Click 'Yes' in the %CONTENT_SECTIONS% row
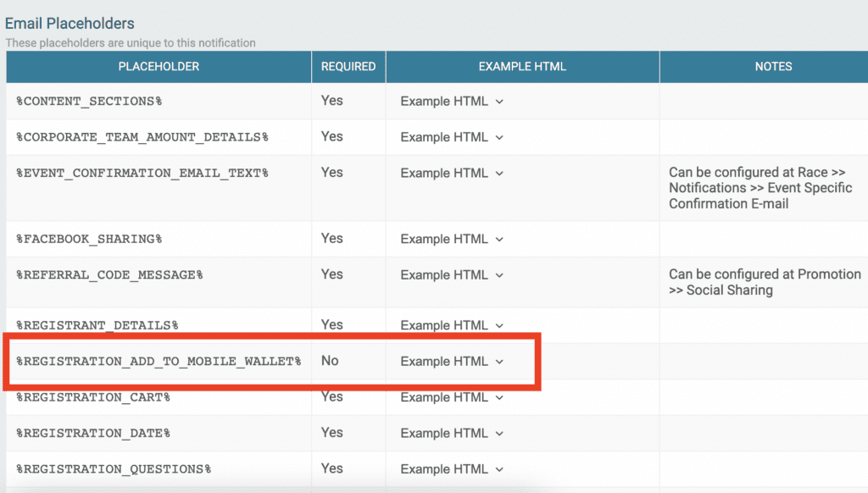Viewport: 868px width, 493px height. pyautogui.click(x=332, y=101)
